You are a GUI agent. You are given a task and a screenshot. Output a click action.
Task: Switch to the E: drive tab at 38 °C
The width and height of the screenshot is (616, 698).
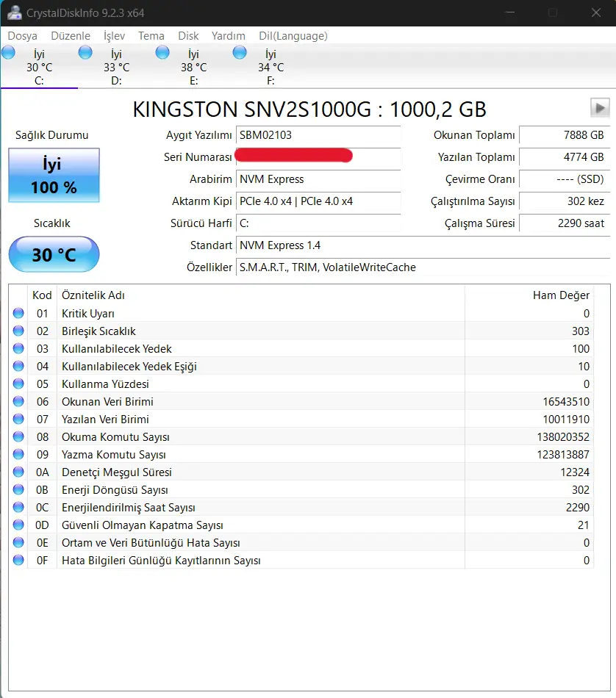[x=194, y=67]
